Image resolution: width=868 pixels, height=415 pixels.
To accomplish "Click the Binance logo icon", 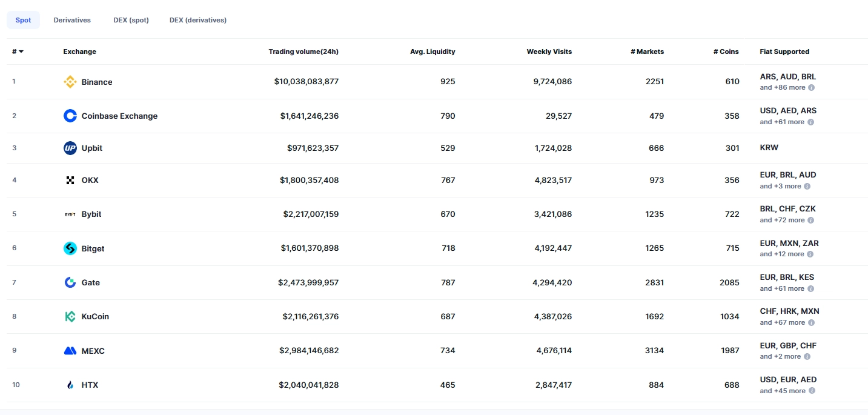I will tap(70, 82).
